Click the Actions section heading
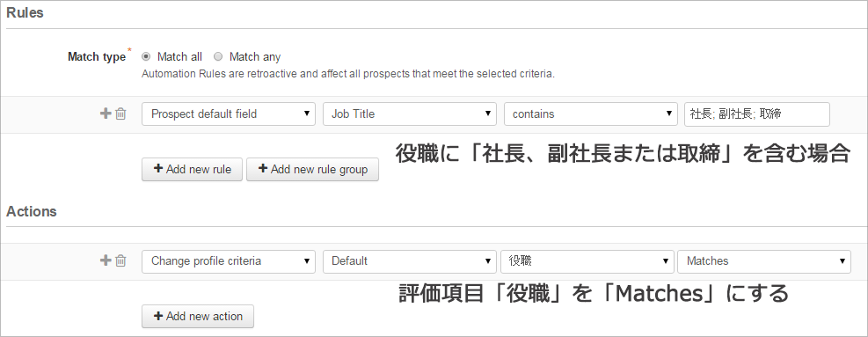 [32, 211]
